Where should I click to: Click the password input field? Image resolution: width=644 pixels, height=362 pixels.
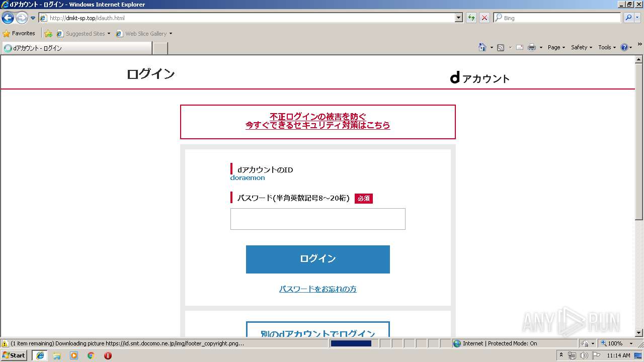(317, 219)
